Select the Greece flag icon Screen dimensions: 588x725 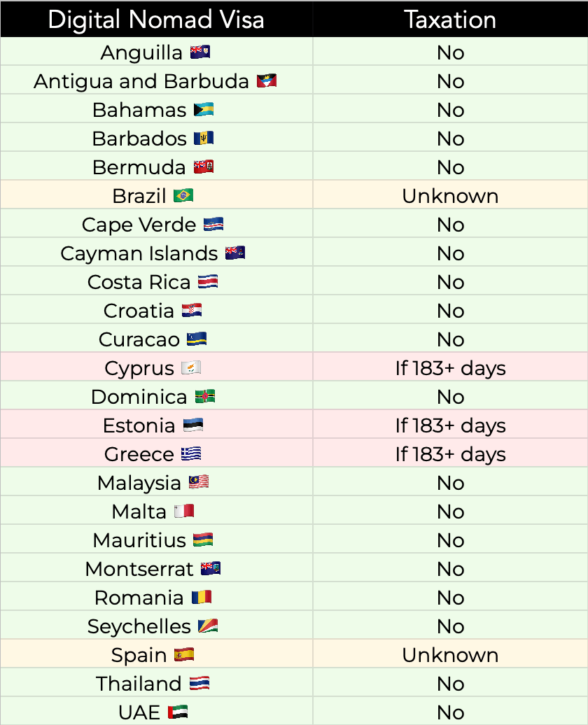click(191, 453)
